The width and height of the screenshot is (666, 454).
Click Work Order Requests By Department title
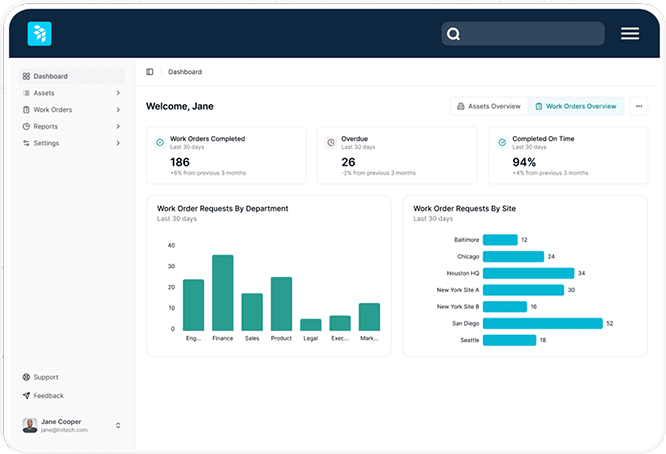click(223, 209)
